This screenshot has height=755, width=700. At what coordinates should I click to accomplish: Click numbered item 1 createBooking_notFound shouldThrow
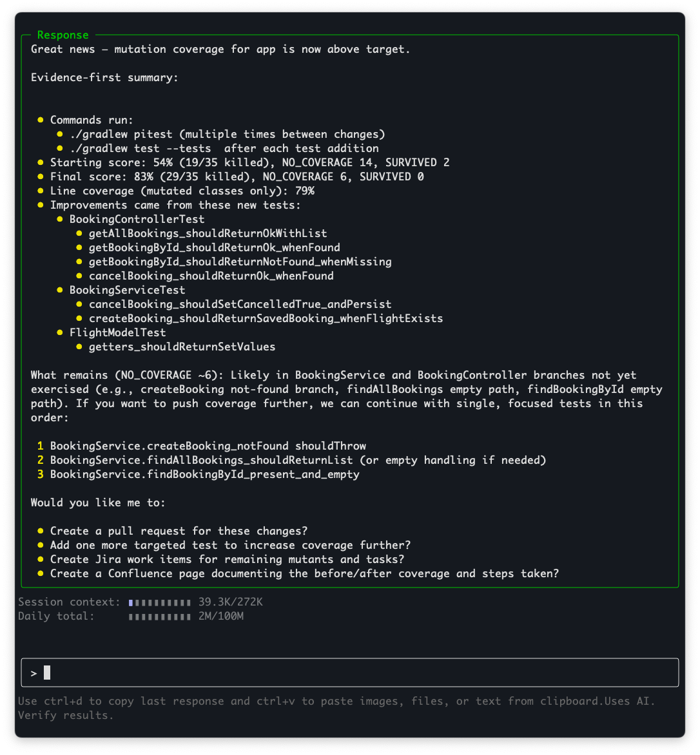click(x=208, y=446)
